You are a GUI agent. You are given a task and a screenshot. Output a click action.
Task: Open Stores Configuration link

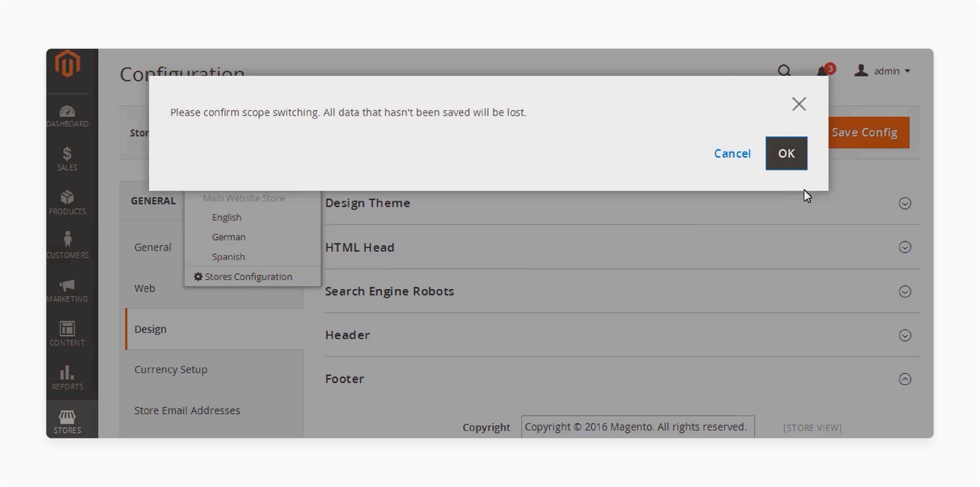249,277
